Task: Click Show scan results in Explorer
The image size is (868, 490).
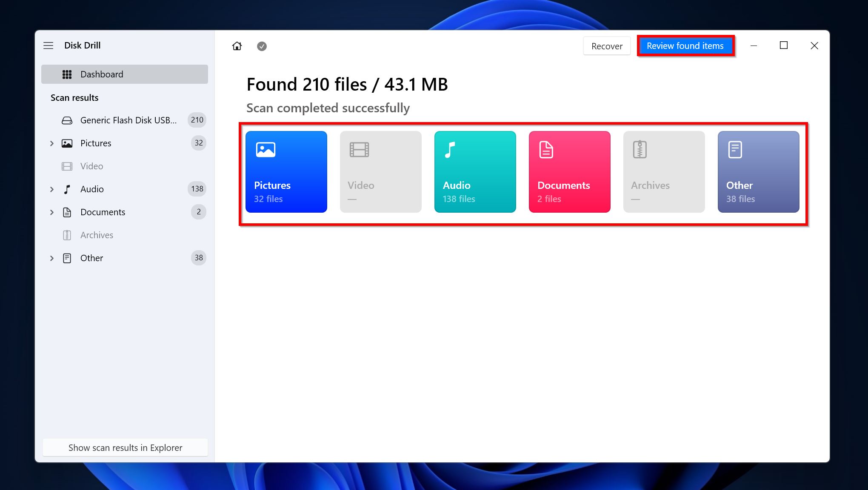Action: coord(125,447)
